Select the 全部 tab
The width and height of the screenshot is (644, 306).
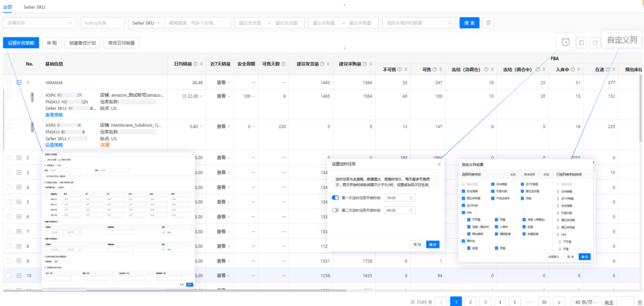pyautogui.click(x=7, y=7)
